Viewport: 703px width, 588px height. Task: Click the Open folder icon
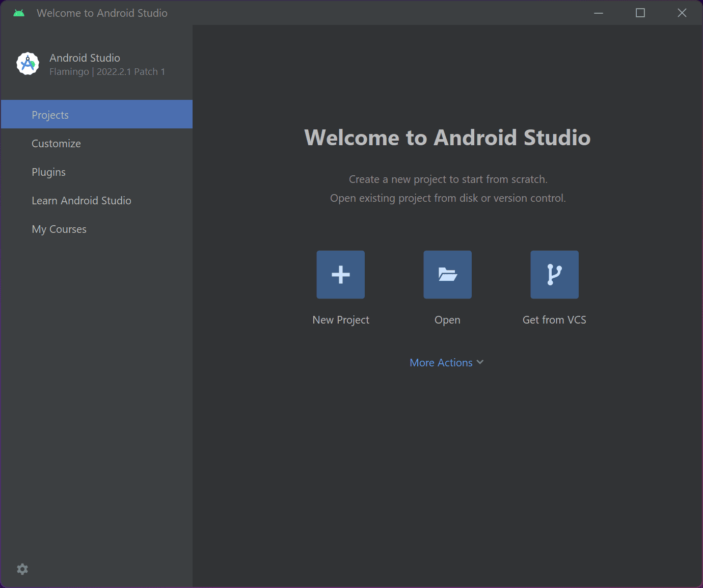447,275
